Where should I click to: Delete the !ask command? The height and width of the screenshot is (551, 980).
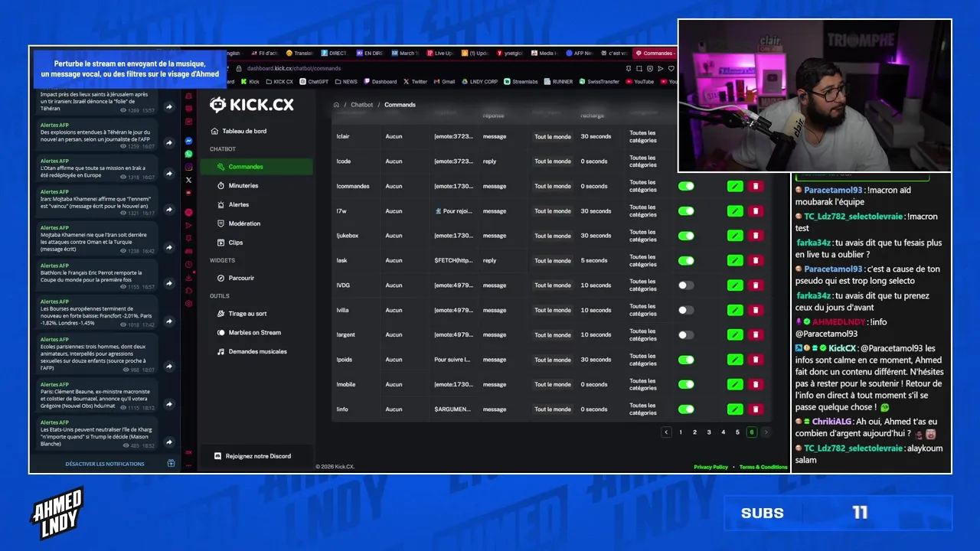[756, 260]
